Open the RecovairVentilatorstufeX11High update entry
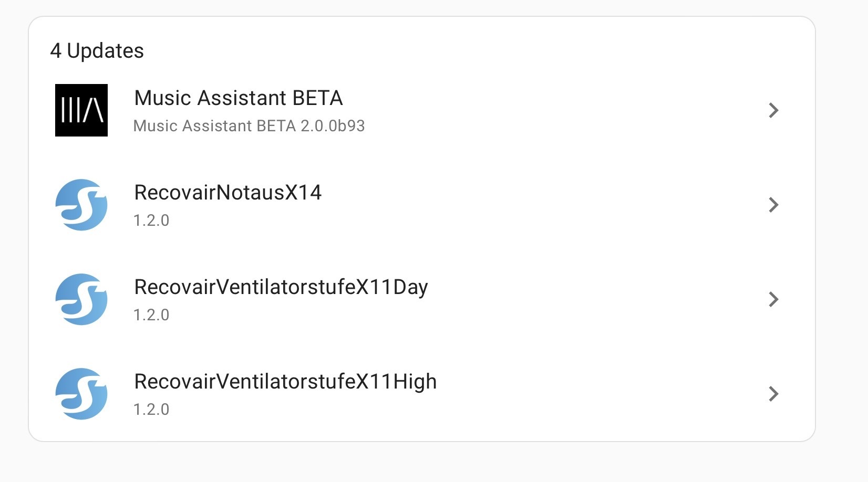 pos(285,382)
